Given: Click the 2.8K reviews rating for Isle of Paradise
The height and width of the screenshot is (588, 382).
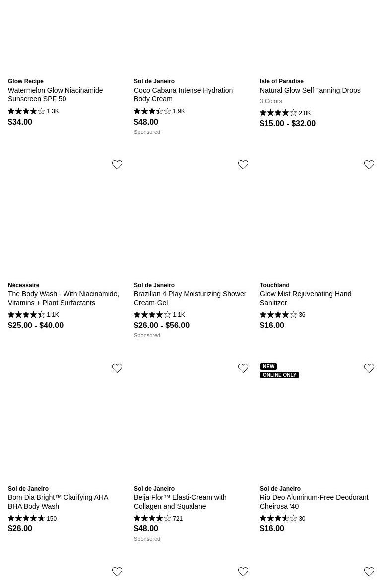Looking at the screenshot, I should point(285,113).
